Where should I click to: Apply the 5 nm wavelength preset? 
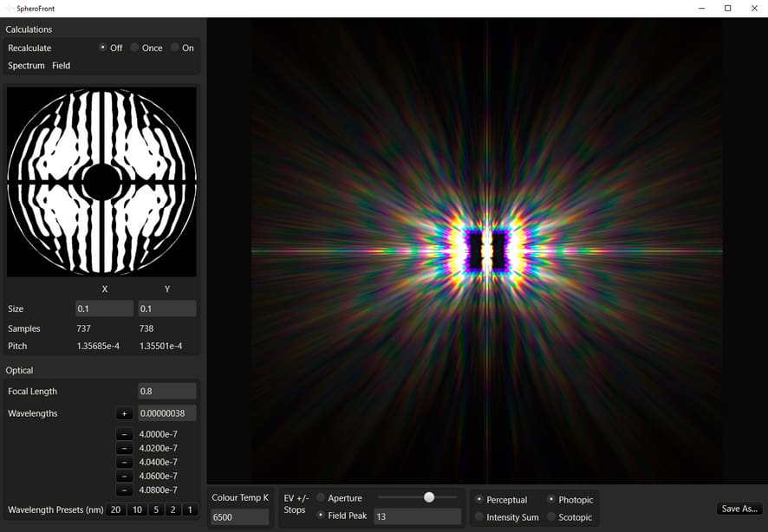(x=157, y=509)
